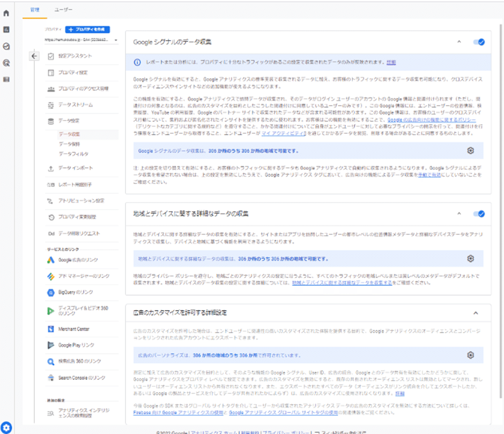This screenshot has height=434, width=504.
Task: Open gear settings in 地域とデバイス region row
Action: pyautogui.click(x=471, y=259)
